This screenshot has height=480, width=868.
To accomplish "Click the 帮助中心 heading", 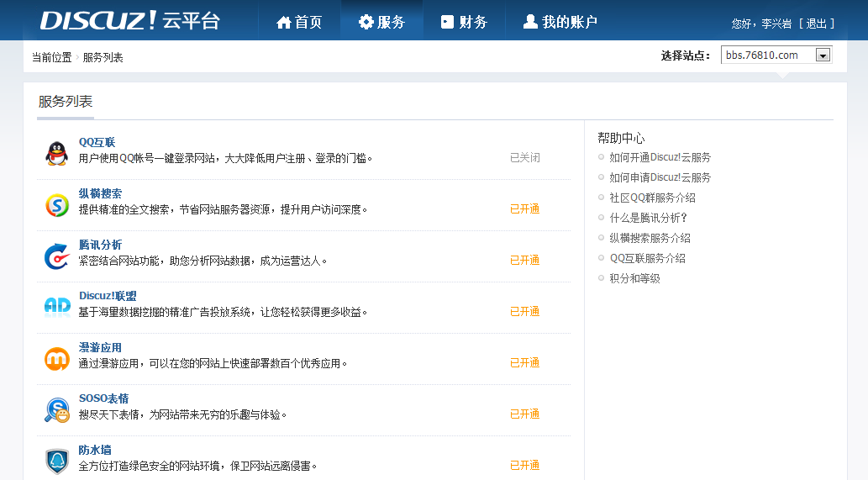I will point(621,138).
